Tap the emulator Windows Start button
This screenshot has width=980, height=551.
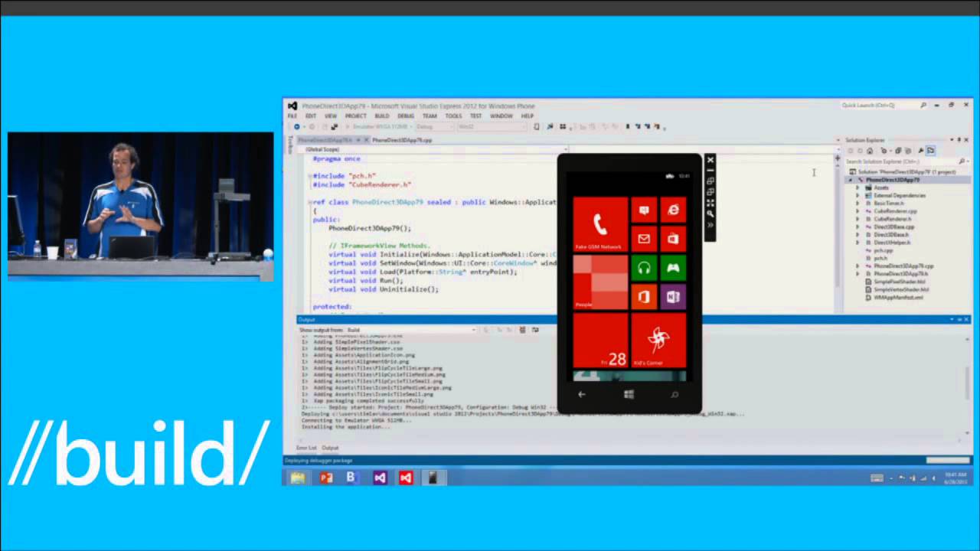coord(629,395)
